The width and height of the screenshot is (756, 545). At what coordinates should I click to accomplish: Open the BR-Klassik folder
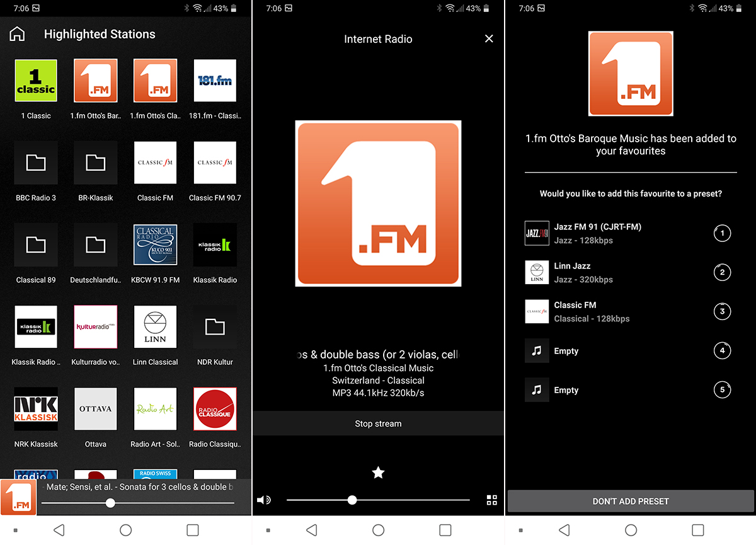pos(96,163)
